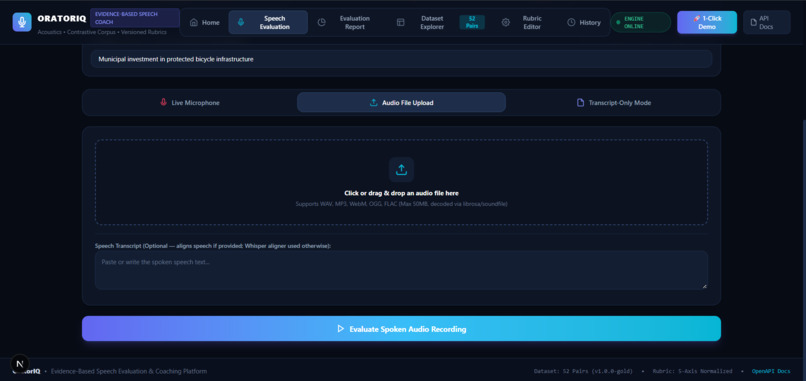Click the round N badge at bottom left
The image size is (806, 381).
tap(20, 364)
